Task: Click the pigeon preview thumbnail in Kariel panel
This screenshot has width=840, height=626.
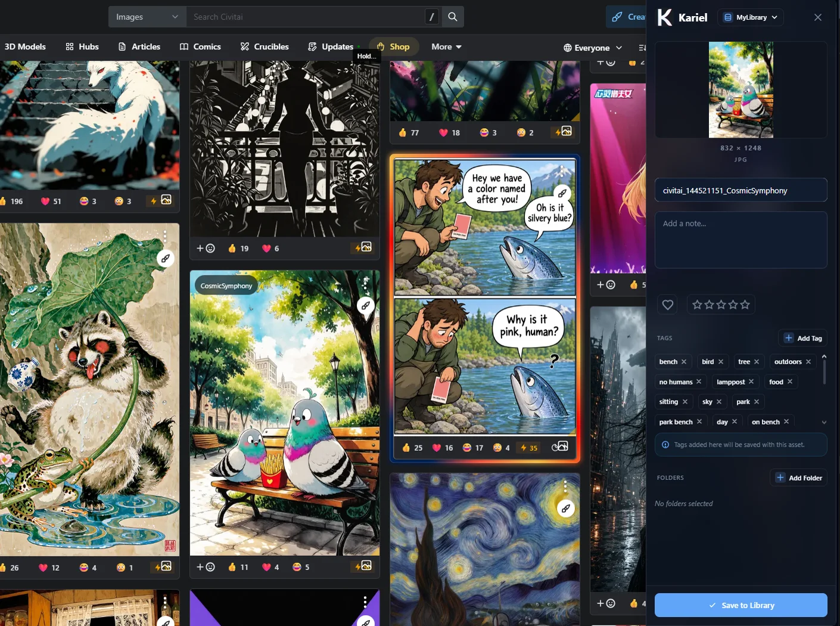Action: (741, 89)
